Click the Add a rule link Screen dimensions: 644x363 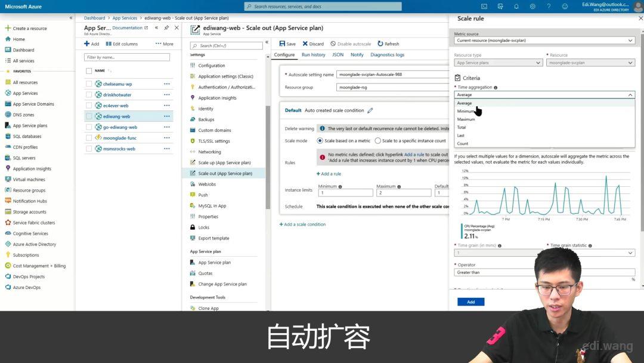click(x=329, y=174)
